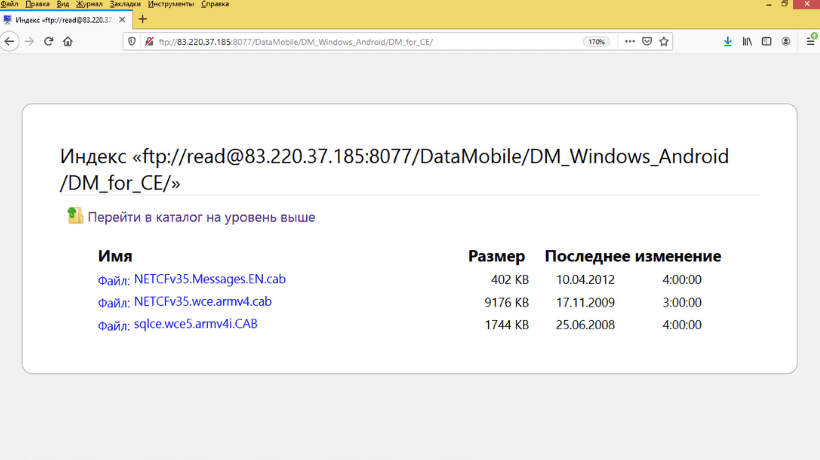Restore down the Firefox window
The width and height of the screenshot is (820, 460).
click(784, 4)
